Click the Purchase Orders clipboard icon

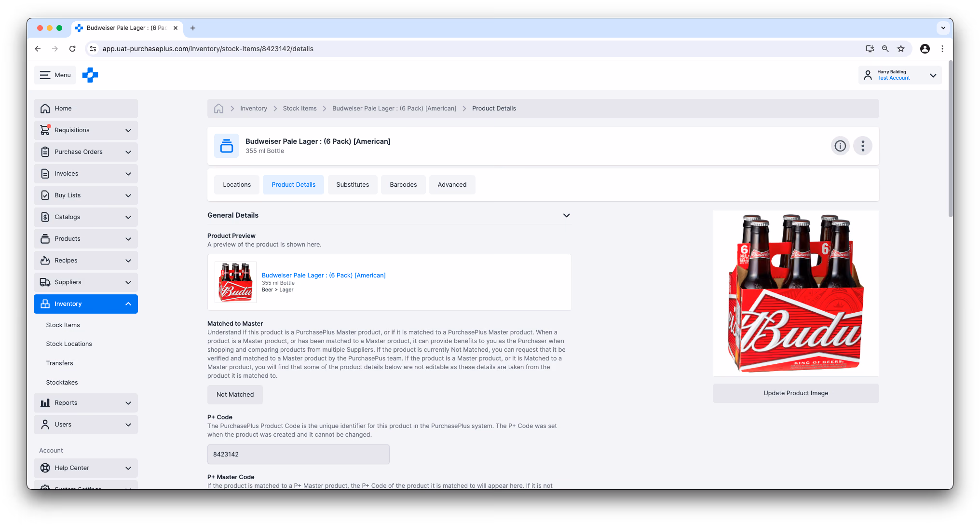coord(45,152)
